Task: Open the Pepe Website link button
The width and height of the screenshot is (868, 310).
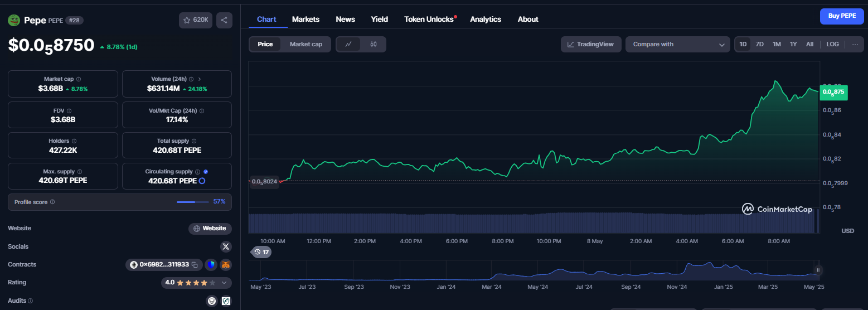Action: (210, 229)
